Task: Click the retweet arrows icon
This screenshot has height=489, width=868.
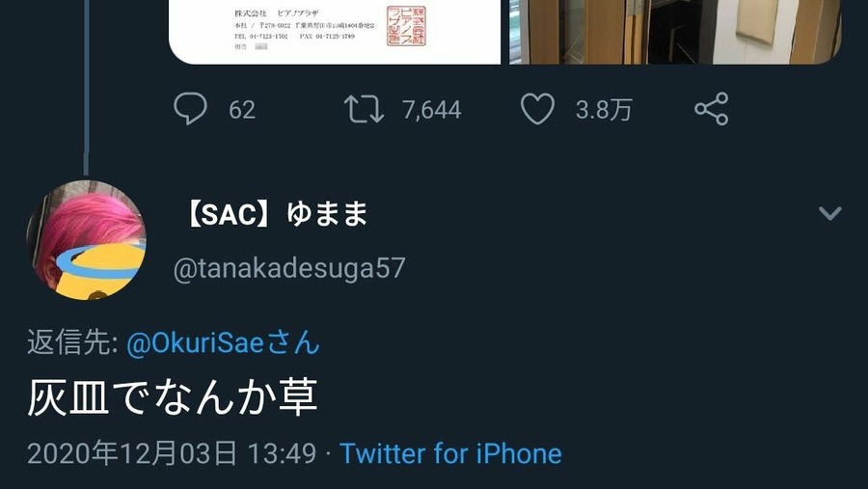Action: [364, 109]
